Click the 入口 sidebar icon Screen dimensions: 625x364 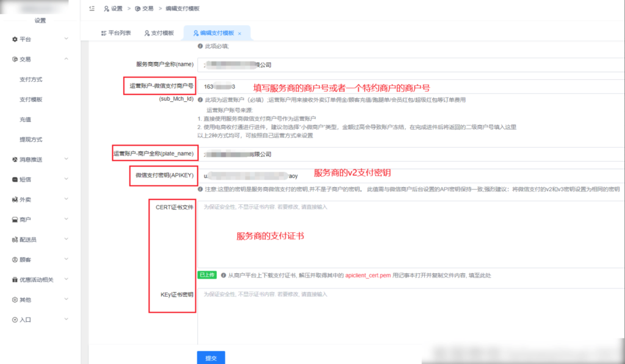click(x=13, y=319)
